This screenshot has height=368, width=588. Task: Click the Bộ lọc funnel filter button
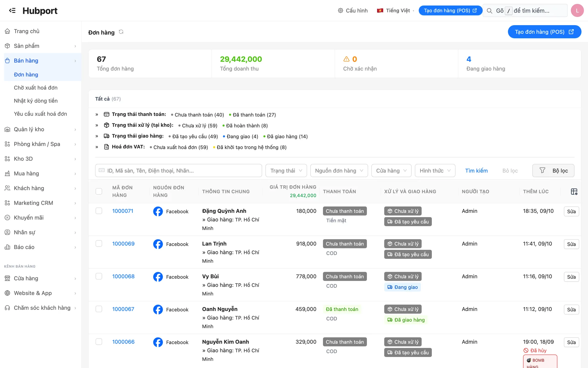click(553, 171)
